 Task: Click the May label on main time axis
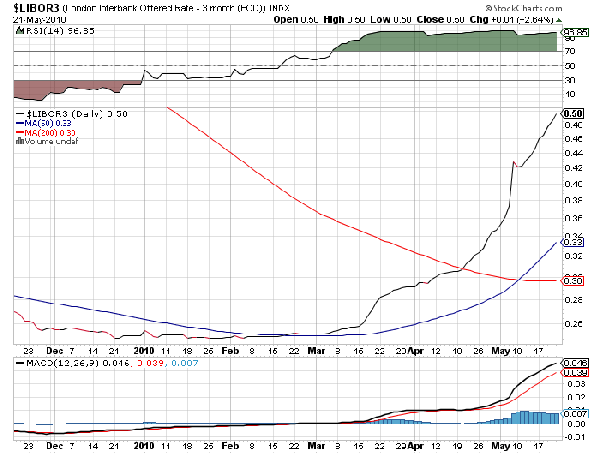[x=502, y=350]
